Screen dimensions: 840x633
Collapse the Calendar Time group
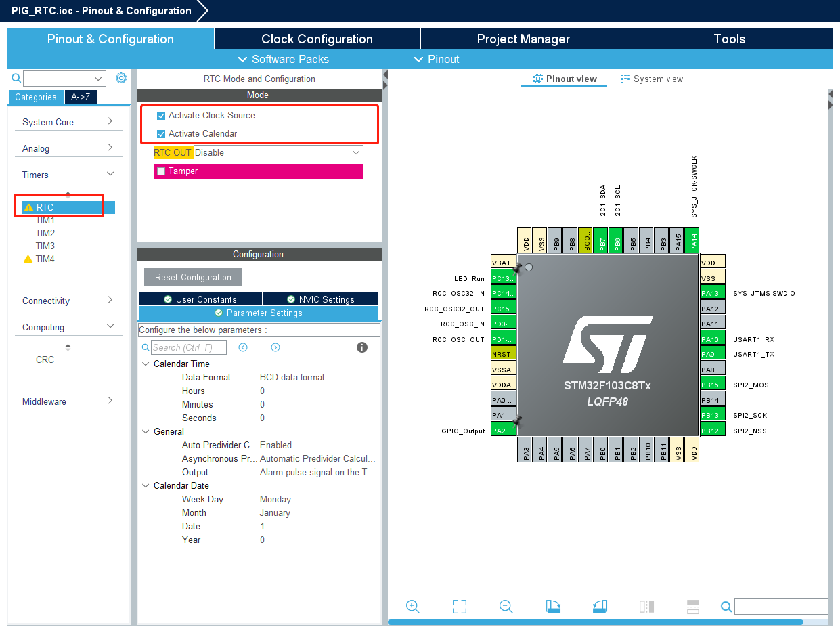(x=146, y=364)
